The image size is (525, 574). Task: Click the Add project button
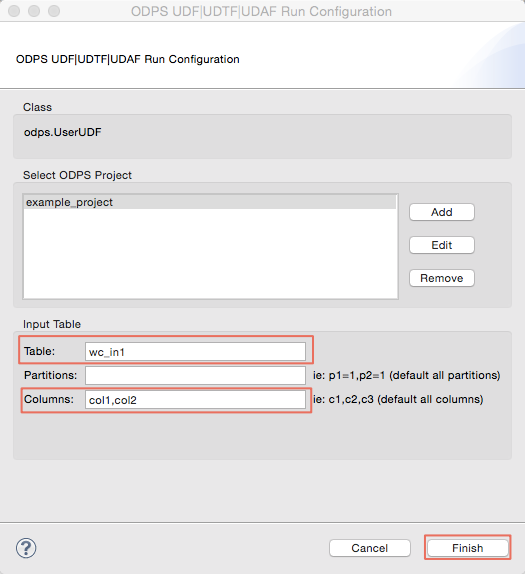[442, 212]
